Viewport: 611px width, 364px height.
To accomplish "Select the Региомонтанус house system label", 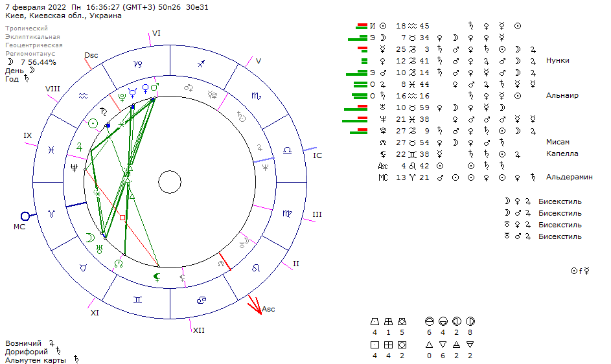I will click(30, 54).
